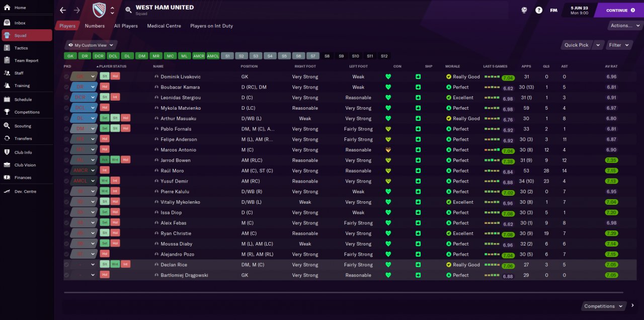
Task: Open the Home sidebar icon
Action: [7, 8]
